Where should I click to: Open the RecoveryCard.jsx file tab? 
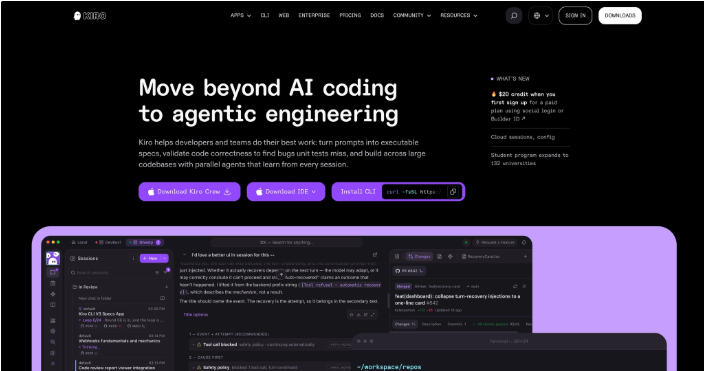point(480,256)
